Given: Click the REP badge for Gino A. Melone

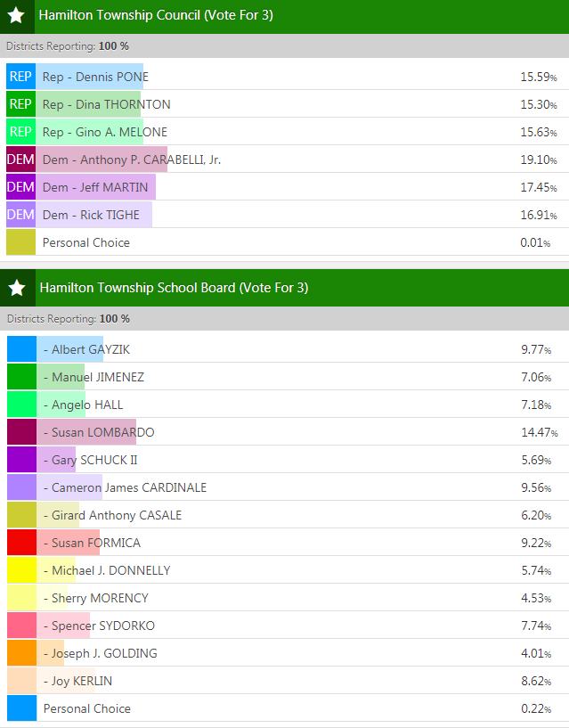Looking at the screenshot, I should 20,132.
